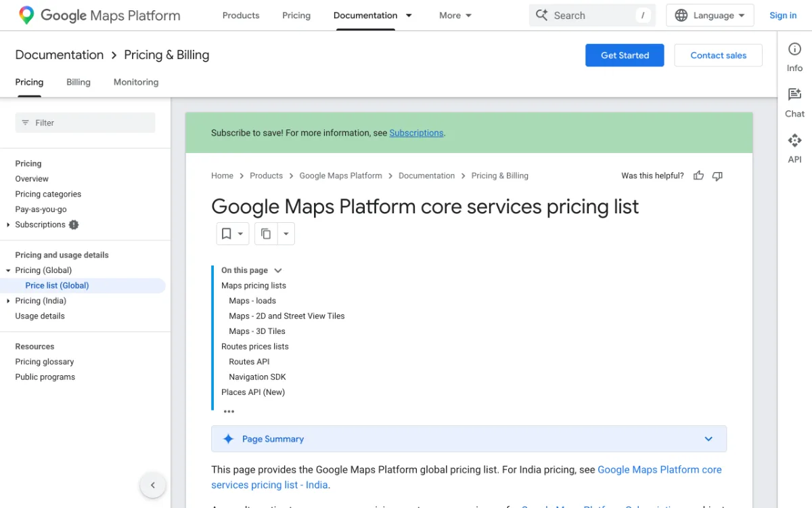Click the Documentation breadcrumb link
The image size is (812, 508).
426,175
